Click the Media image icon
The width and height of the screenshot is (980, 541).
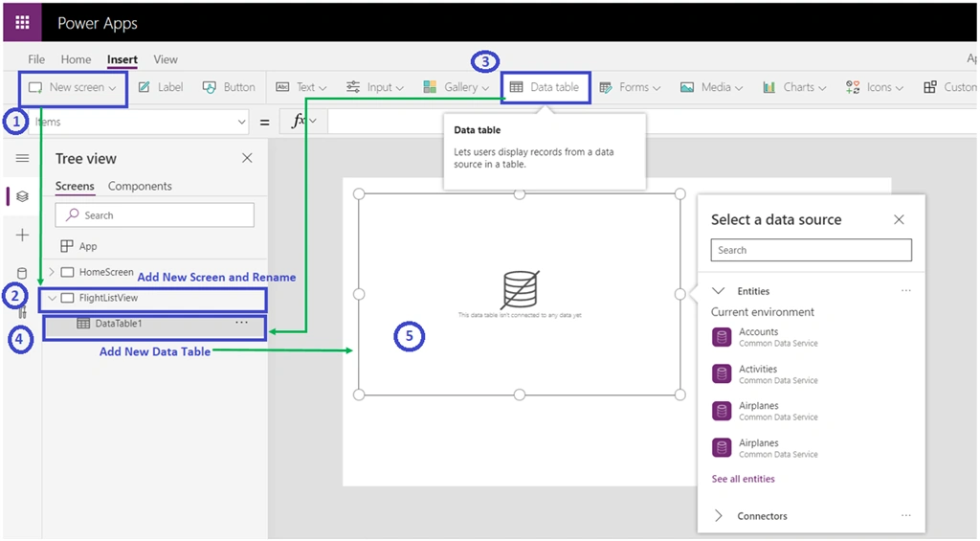(687, 87)
